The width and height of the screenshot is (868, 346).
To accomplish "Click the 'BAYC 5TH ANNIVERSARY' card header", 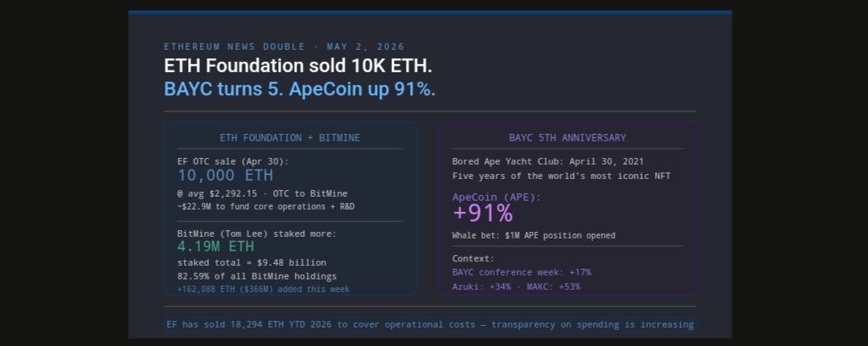I will pos(567,137).
